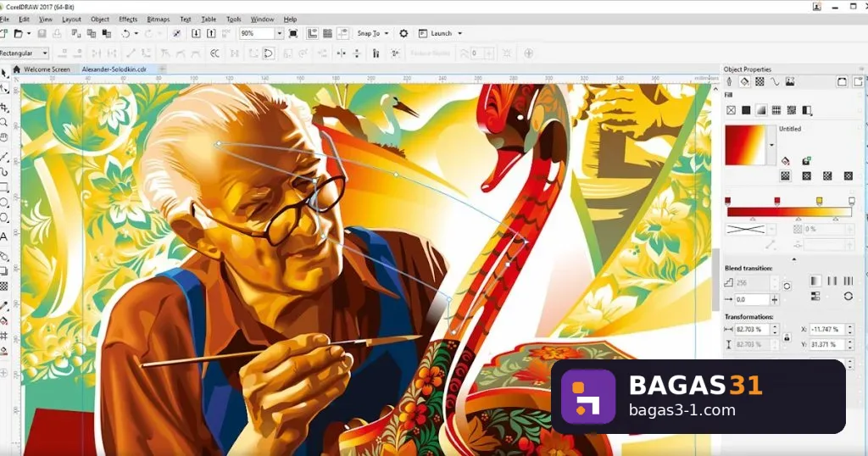This screenshot has width=868, height=456.
Task: Switch to Transparency properties tab icon
Action: tap(759, 82)
